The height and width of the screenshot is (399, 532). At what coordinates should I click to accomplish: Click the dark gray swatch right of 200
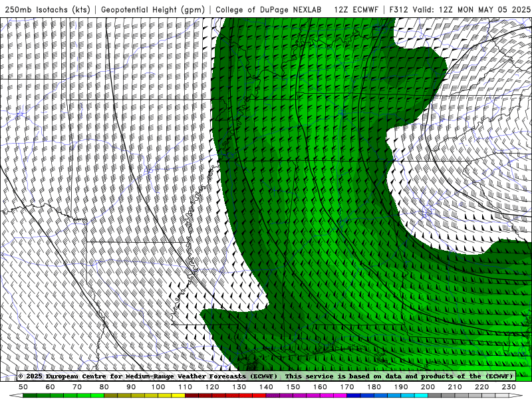[x=435, y=395]
